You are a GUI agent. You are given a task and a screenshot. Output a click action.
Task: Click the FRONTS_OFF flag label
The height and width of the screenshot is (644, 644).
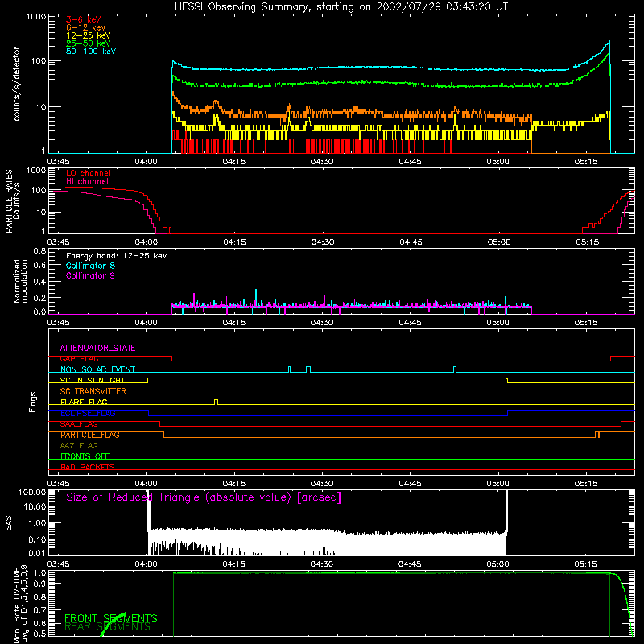(85, 456)
